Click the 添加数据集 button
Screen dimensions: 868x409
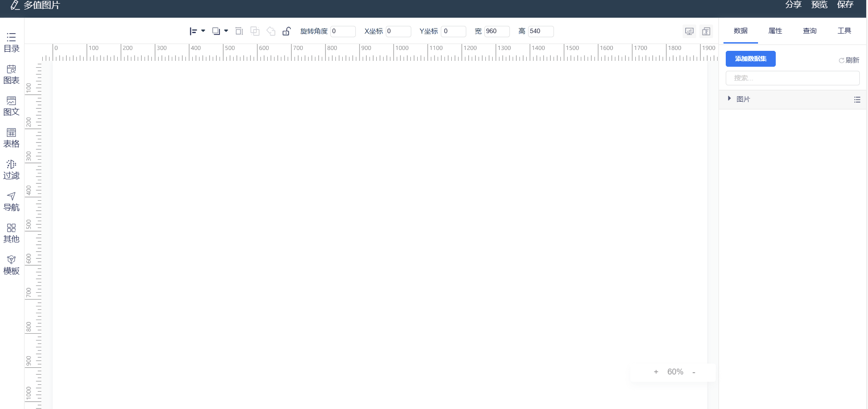pos(751,59)
